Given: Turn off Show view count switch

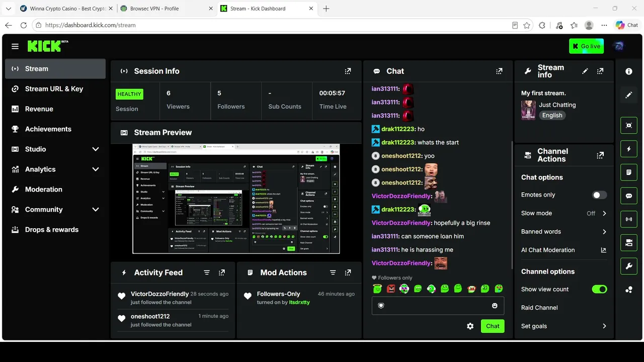Looking at the screenshot, I should coord(599,289).
